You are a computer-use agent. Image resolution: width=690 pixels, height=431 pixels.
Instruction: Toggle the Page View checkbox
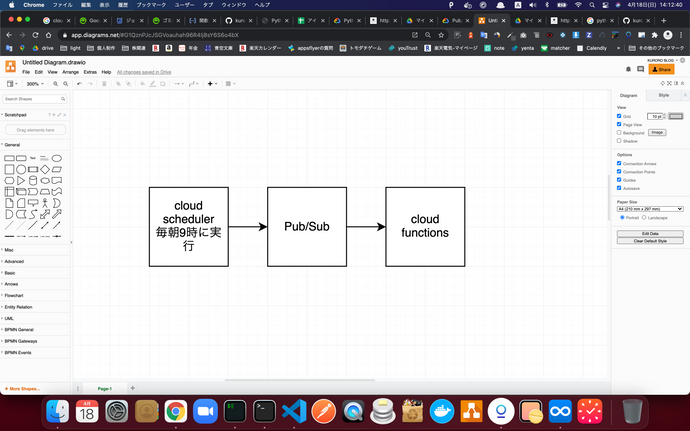(619, 124)
